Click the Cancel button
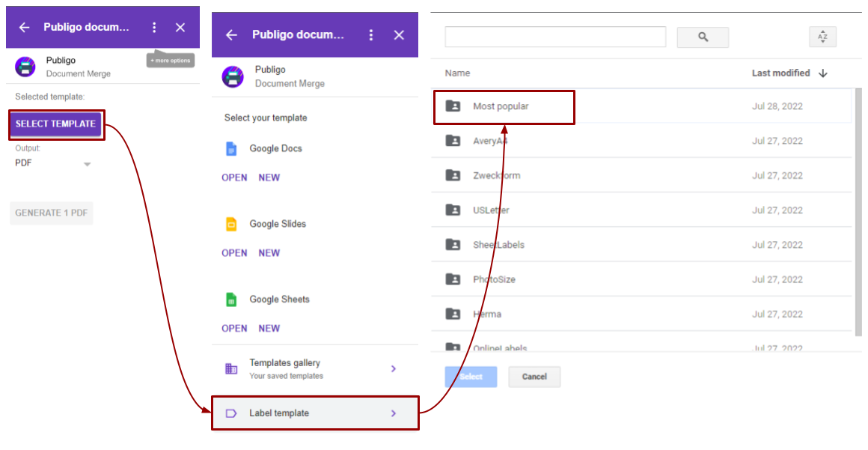 pos(535,377)
